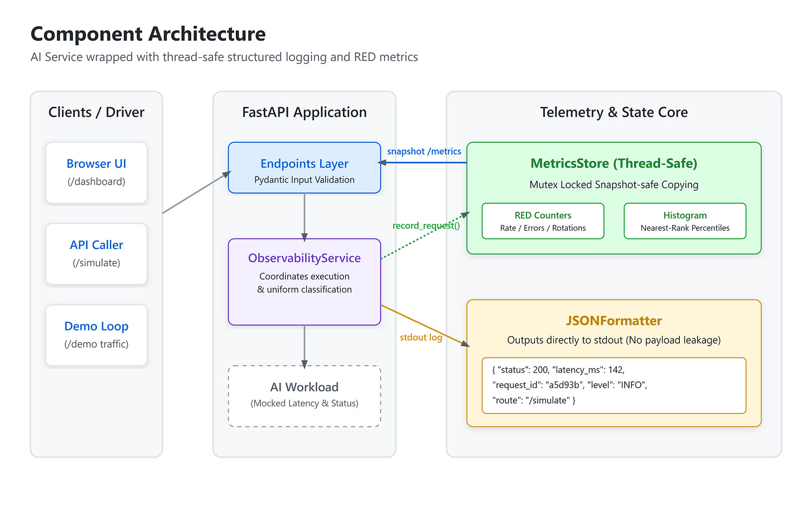Click the MetricsStore (Thread-Safe) heading
812x508 pixels.
coord(614,164)
